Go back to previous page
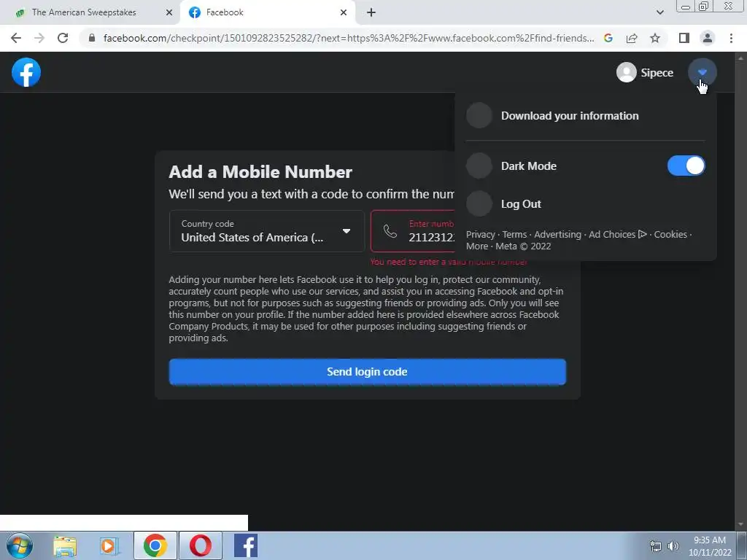 point(16,38)
